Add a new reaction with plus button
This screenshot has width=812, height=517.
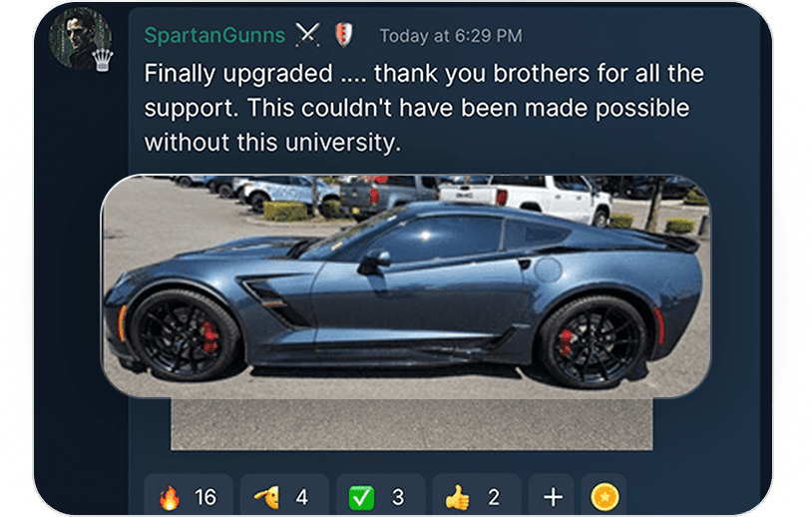point(552,496)
